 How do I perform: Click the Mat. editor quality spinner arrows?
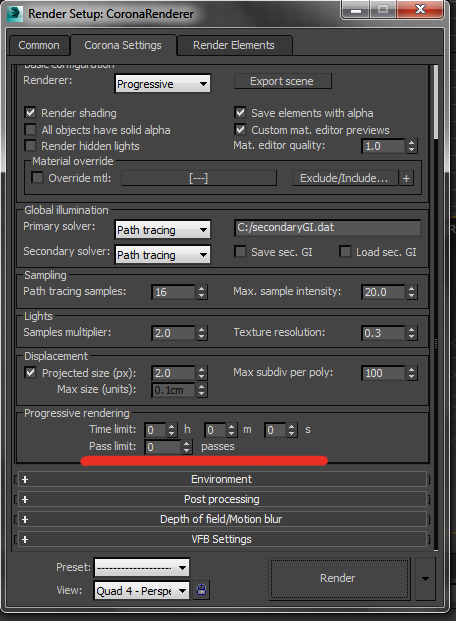pos(412,146)
